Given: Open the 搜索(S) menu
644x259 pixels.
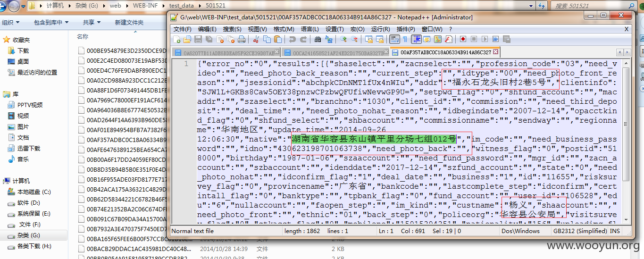Looking at the screenshot, I should [x=232, y=29].
